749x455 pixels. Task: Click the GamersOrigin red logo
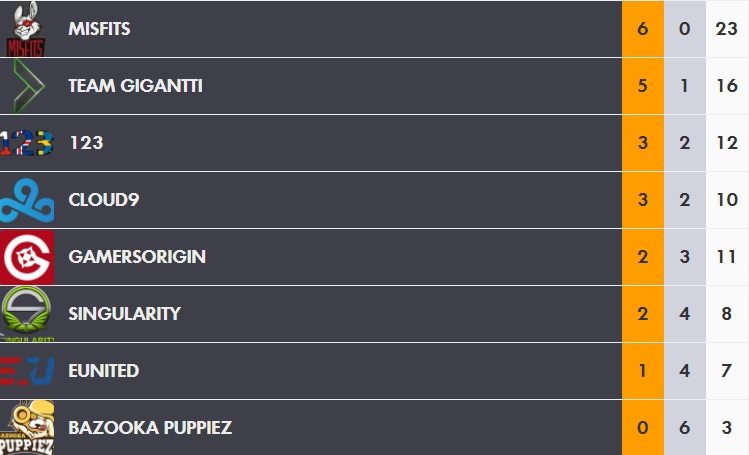[26, 257]
